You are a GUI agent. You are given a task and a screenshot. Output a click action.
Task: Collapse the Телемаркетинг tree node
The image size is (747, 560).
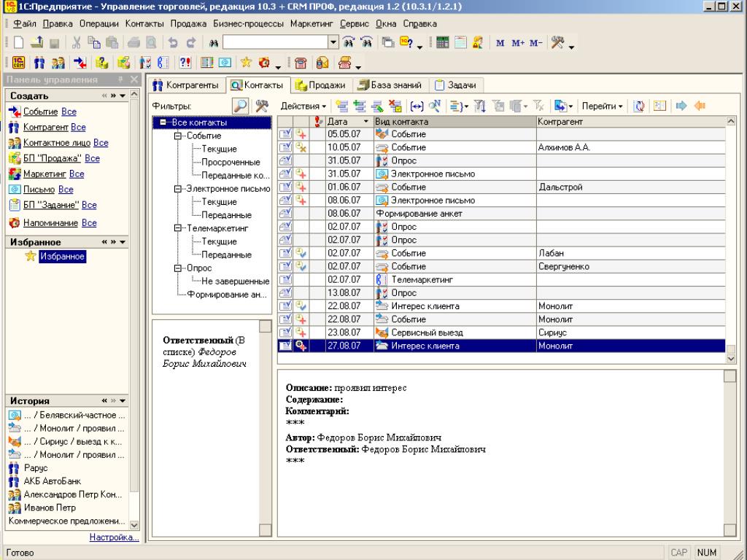click(178, 228)
